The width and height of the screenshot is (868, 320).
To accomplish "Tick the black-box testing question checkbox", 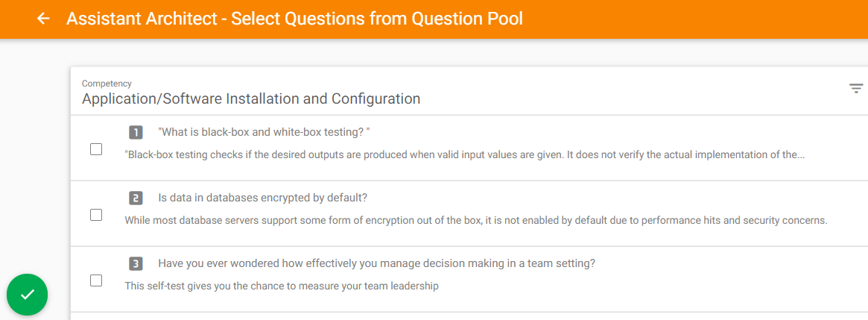I will tap(96, 149).
